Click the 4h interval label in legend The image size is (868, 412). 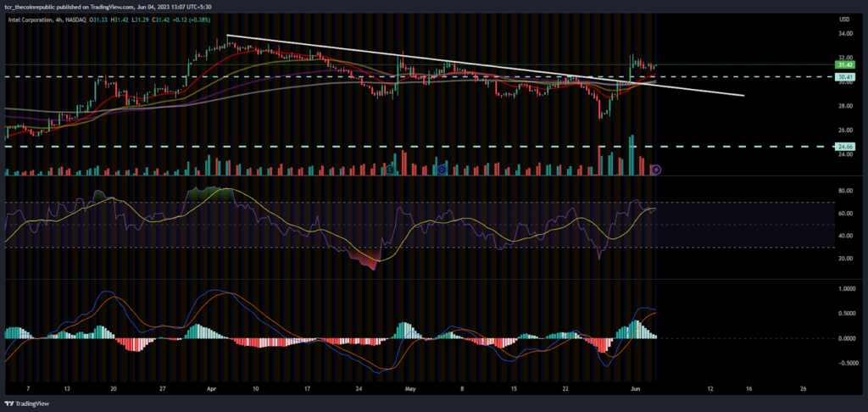pos(59,21)
